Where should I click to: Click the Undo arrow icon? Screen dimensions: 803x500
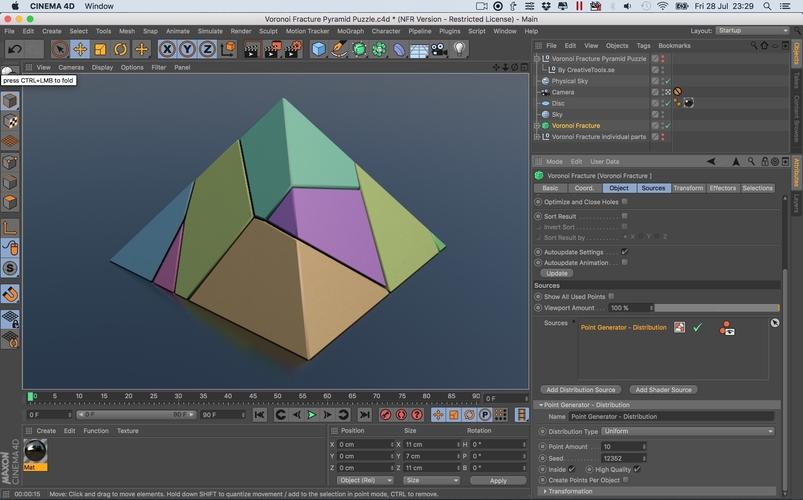(x=15, y=49)
